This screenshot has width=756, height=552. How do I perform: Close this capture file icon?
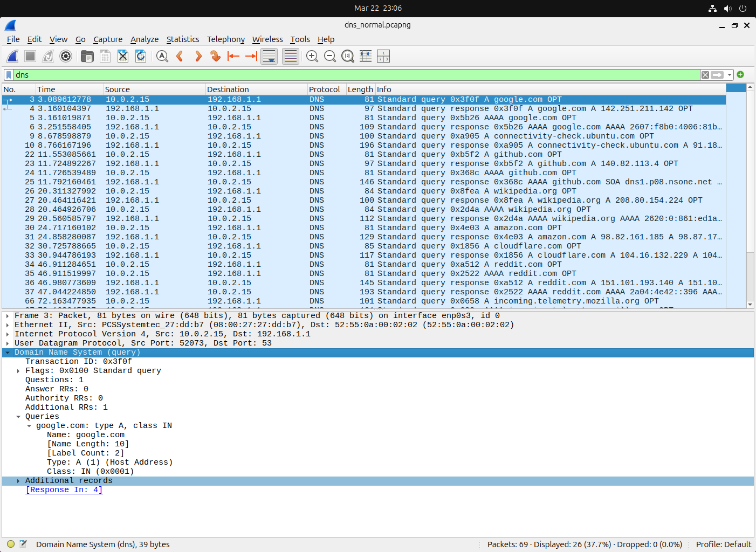pyautogui.click(x=123, y=56)
